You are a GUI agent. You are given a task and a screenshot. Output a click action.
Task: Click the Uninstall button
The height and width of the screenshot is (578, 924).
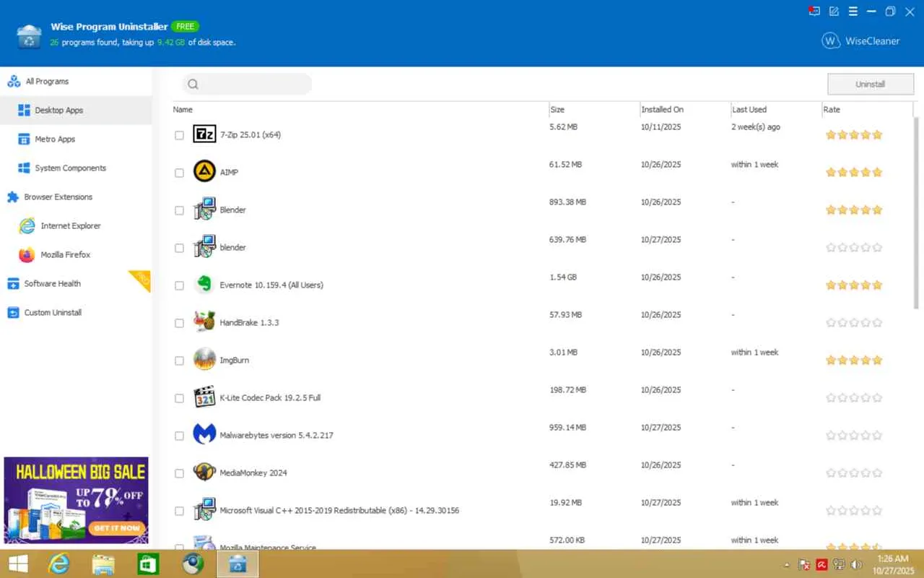(870, 85)
